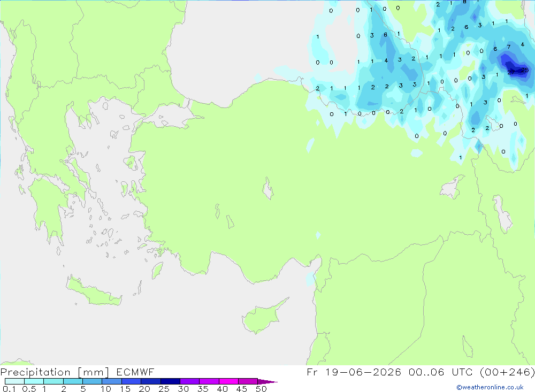
Task: Click the legend value "10"
Action: [x=106, y=389]
